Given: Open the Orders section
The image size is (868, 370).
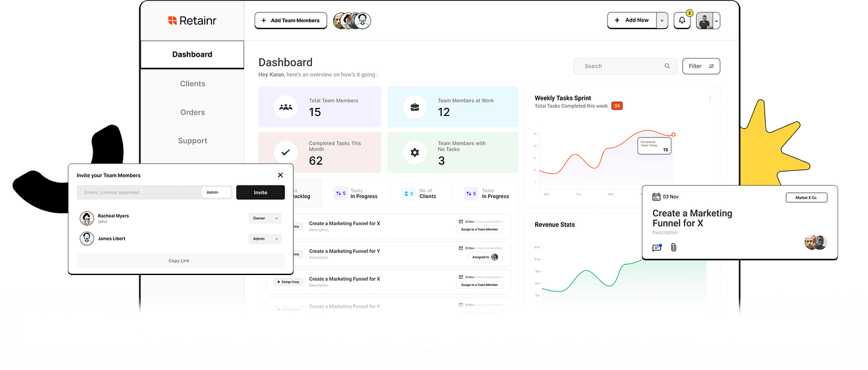Looking at the screenshot, I should (192, 112).
